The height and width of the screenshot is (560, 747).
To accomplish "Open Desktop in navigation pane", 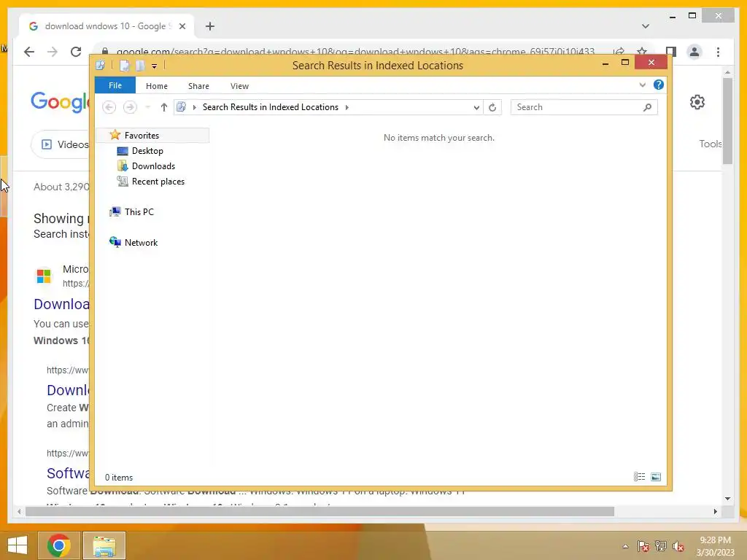I will (147, 151).
